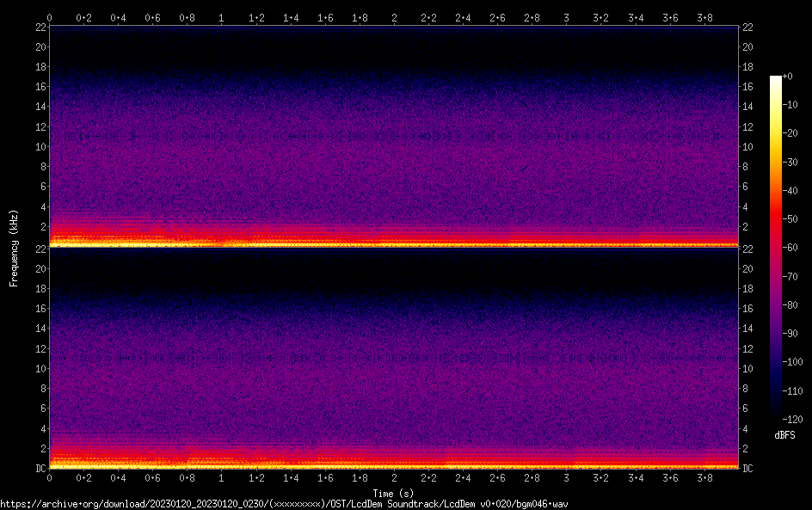Click the 'dBFS' label under the color scale
The height and width of the screenshot is (510, 812).
[784, 436]
